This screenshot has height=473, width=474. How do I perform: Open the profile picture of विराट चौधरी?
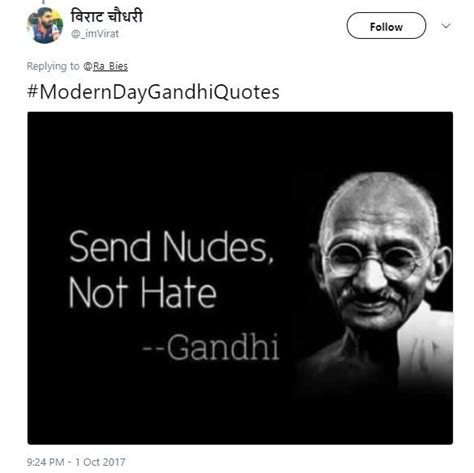coord(45,25)
